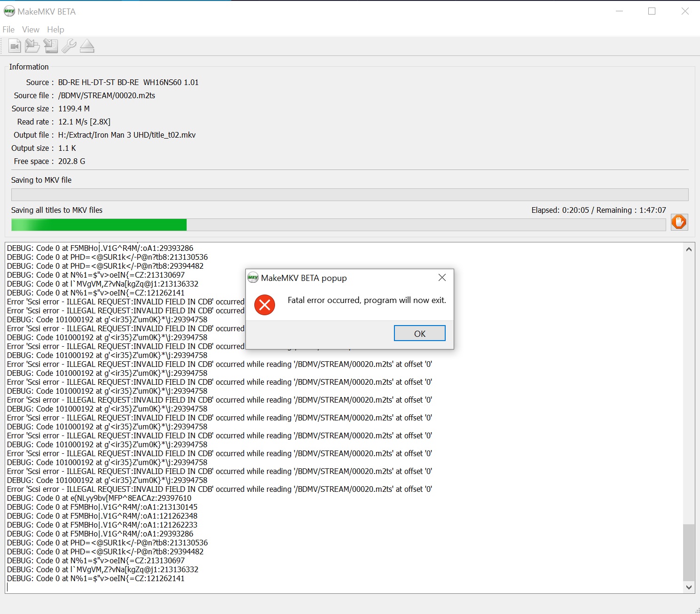Stop the operation with the hand icon

tap(679, 222)
